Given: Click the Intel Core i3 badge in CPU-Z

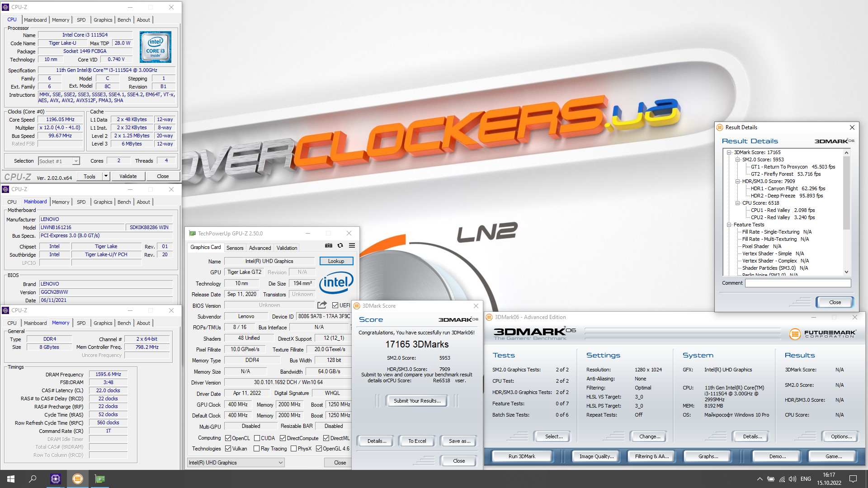Looking at the screenshot, I should click(x=155, y=47).
